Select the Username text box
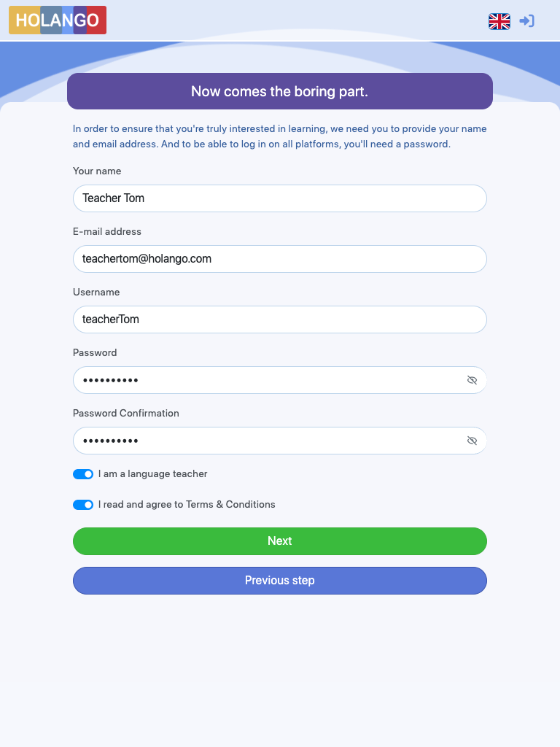Screen dimensions: 560x747 point(280,320)
